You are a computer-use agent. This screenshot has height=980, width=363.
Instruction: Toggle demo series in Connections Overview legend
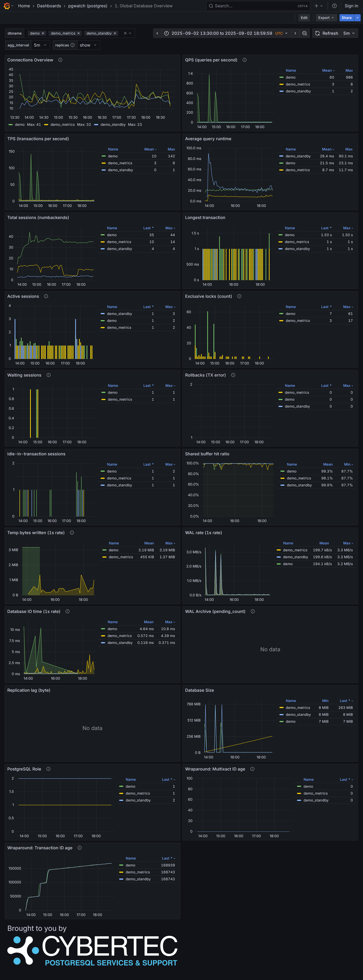coord(19,124)
